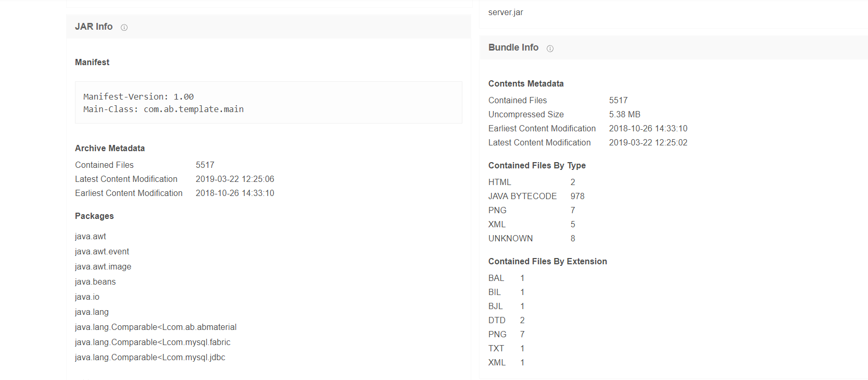Click the JAVA BYTECODE file type row
This screenshot has height=380, width=868.
coord(522,197)
